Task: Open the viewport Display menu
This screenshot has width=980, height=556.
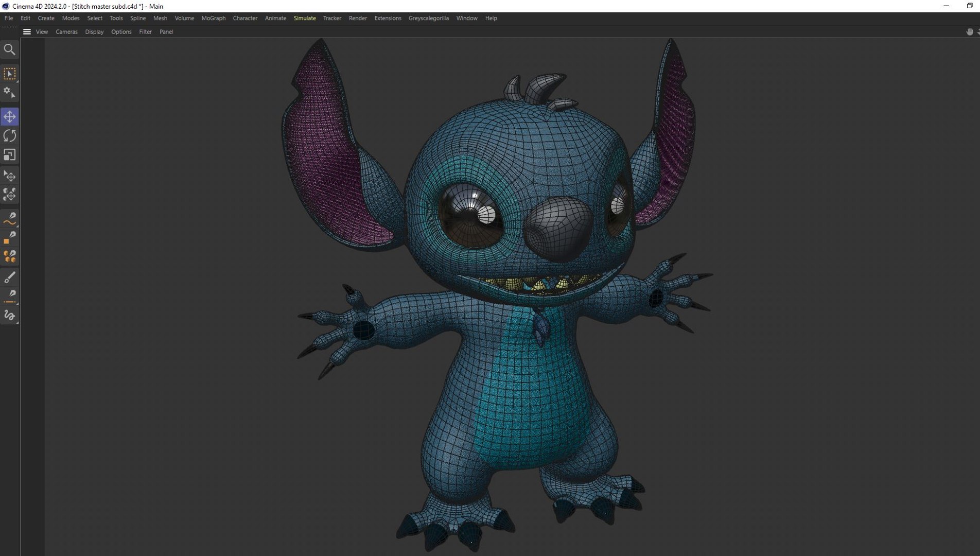Action: pyautogui.click(x=94, y=32)
